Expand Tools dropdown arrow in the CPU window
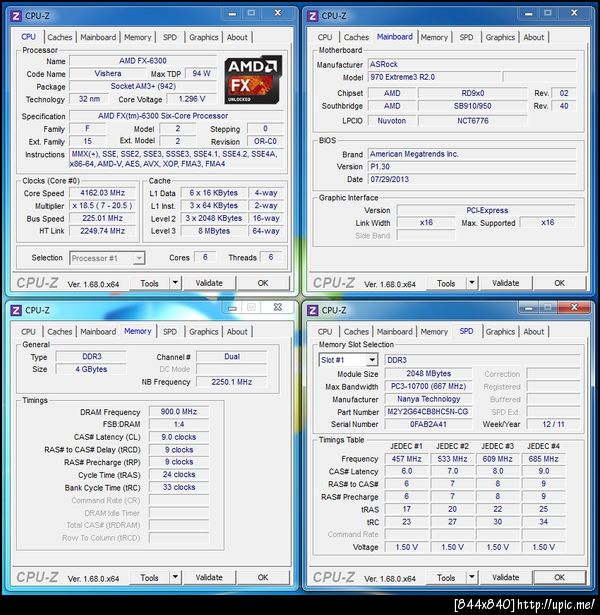Image resolution: width=600 pixels, height=615 pixels. pos(175,283)
